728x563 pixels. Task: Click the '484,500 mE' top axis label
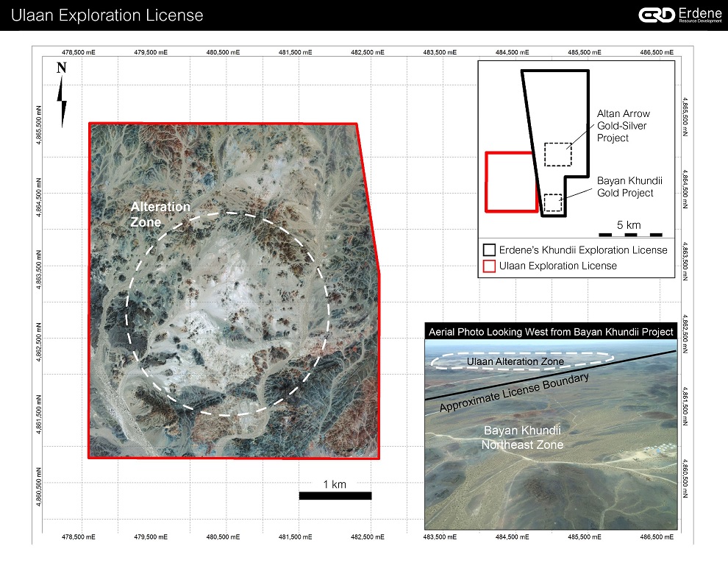(512, 52)
